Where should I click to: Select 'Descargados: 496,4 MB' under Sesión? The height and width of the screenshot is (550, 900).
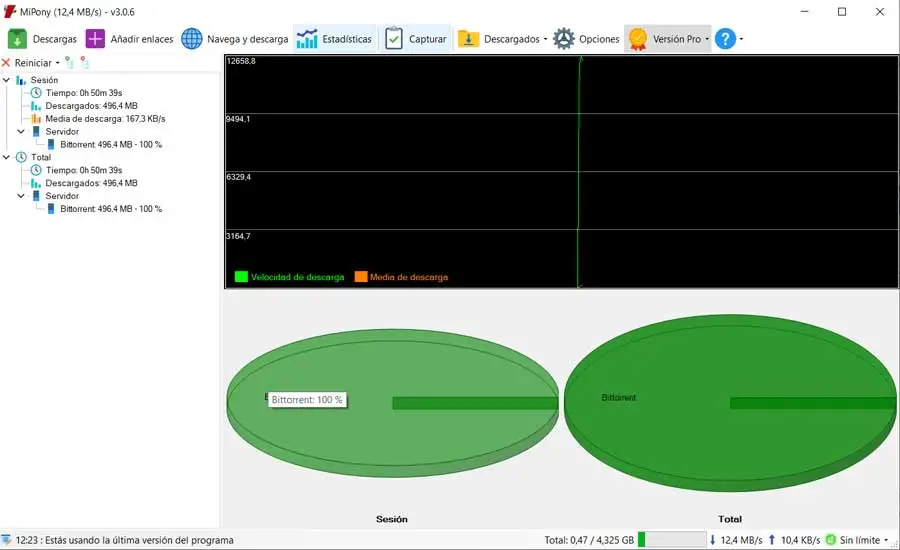[91, 106]
